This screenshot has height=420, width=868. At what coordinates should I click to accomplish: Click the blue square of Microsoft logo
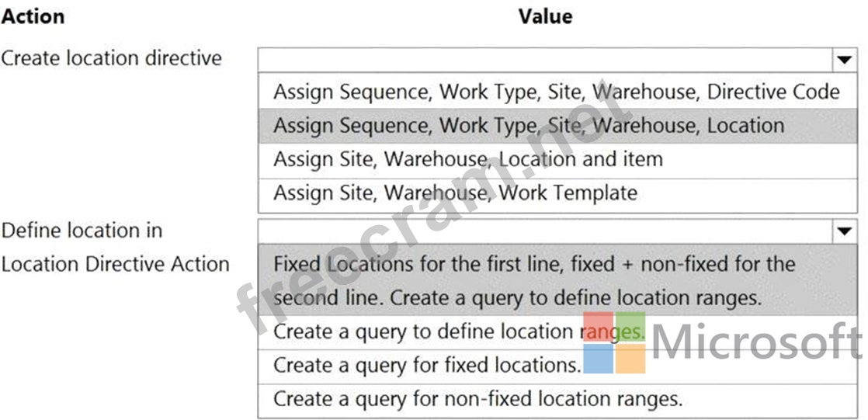click(x=599, y=359)
